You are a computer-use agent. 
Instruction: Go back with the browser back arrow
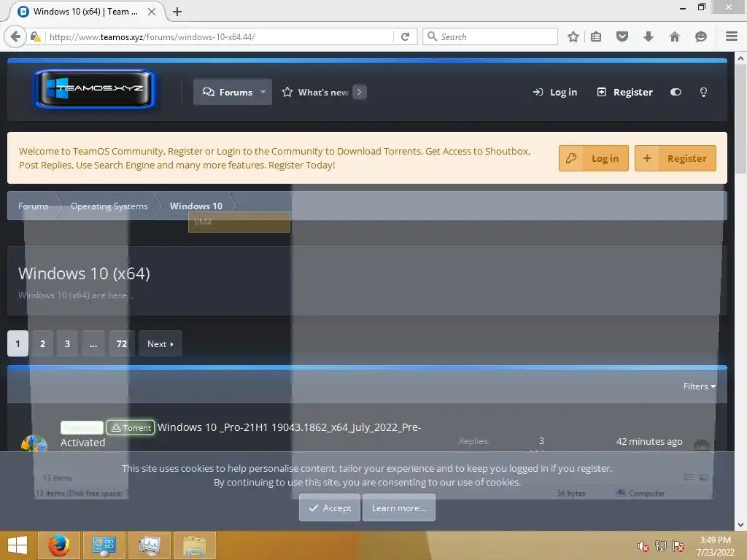pos(15,36)
